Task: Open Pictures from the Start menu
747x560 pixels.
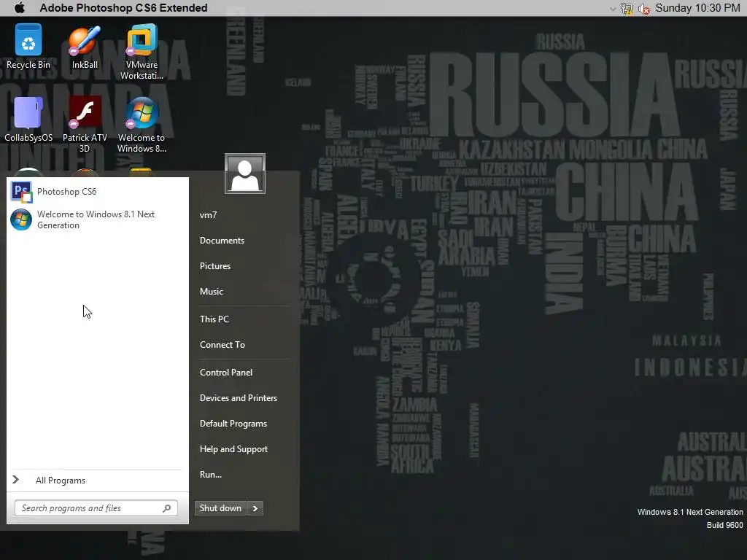Action: (215, 265)
